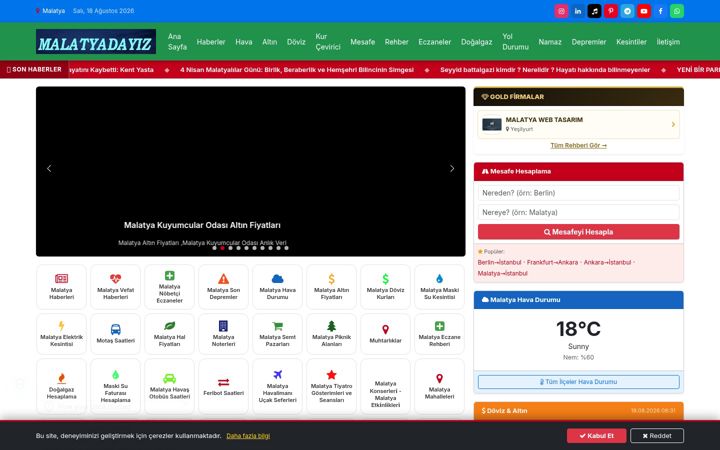Open the Malatya Havaş Otobüs Saatleri tile
This screenshot has height=450, width=720.
pyautogui.click(x=169, y=387)
